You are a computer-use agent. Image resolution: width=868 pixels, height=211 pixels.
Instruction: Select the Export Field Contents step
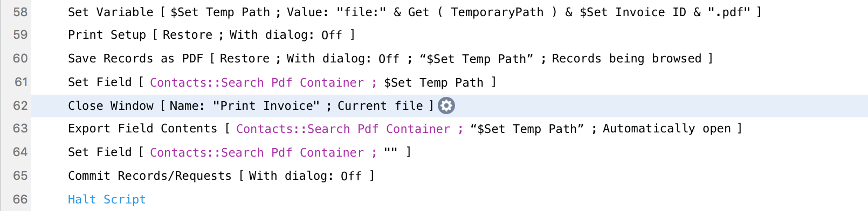pyautogui.click(x=405, y=129)
